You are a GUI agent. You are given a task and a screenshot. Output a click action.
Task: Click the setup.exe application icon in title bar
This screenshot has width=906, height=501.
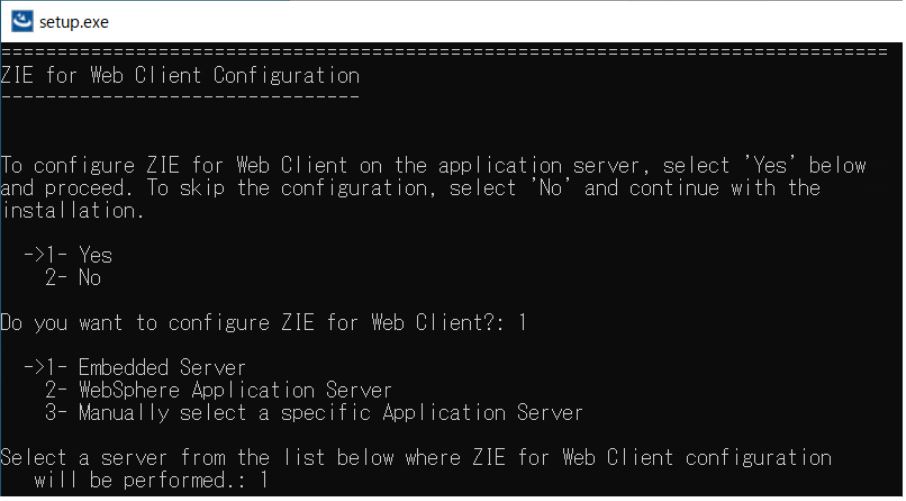pos(21,21)
